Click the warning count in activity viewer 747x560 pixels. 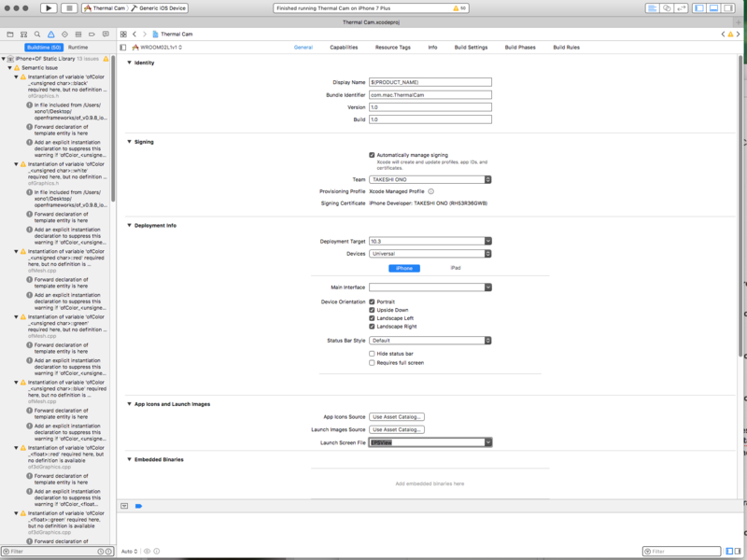click(459, 8)
